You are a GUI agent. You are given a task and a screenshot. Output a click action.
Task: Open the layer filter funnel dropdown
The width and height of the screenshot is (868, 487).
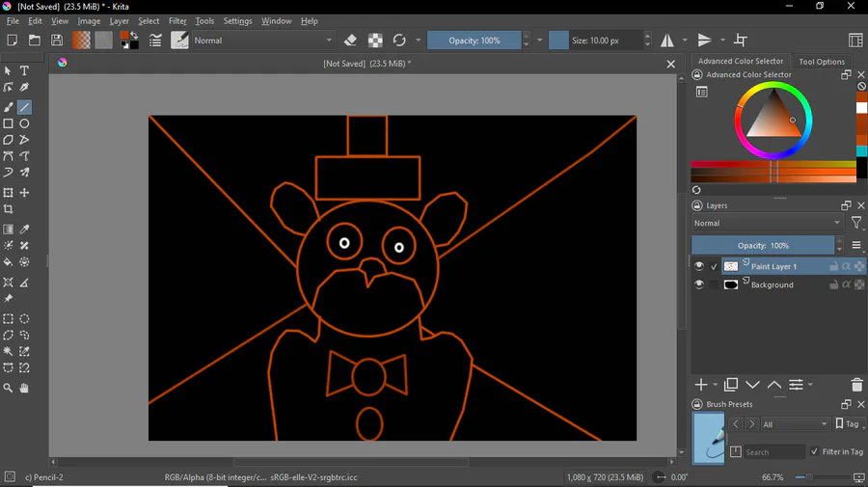857,223
